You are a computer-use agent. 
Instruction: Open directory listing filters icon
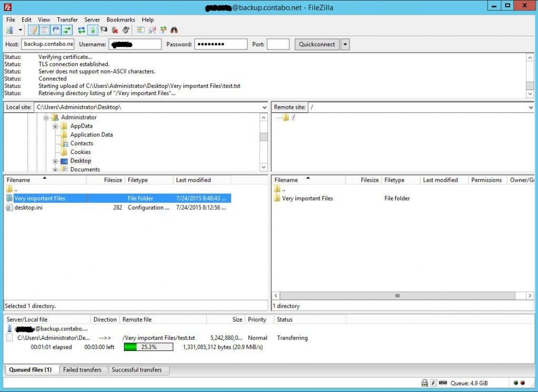click(x=141, y=30)
